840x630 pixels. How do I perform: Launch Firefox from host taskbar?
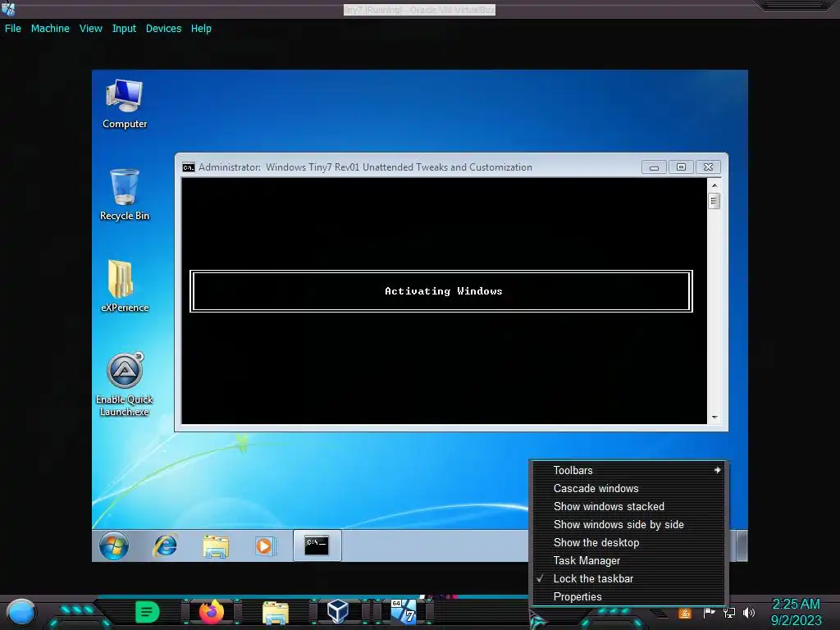tap(211, 612)
